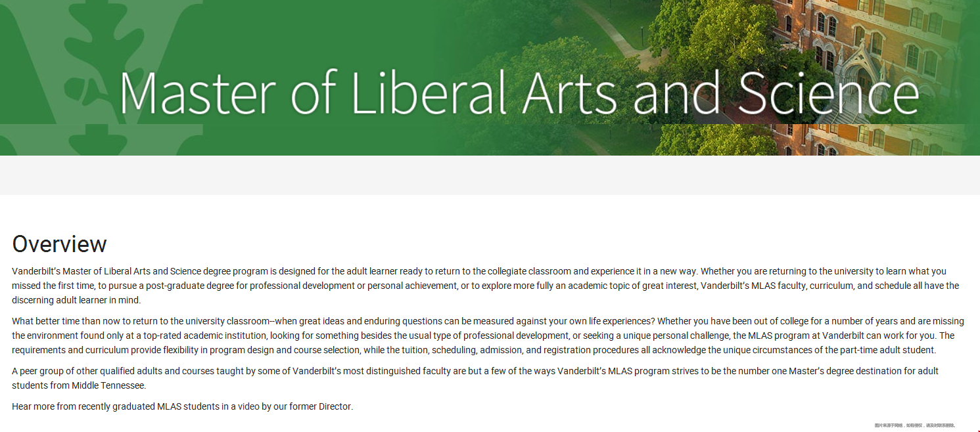Click "Middle Tennessee" text in third paragraph
Image resolution: width=980 pixels, height=432 pixels.
point(108,385)
